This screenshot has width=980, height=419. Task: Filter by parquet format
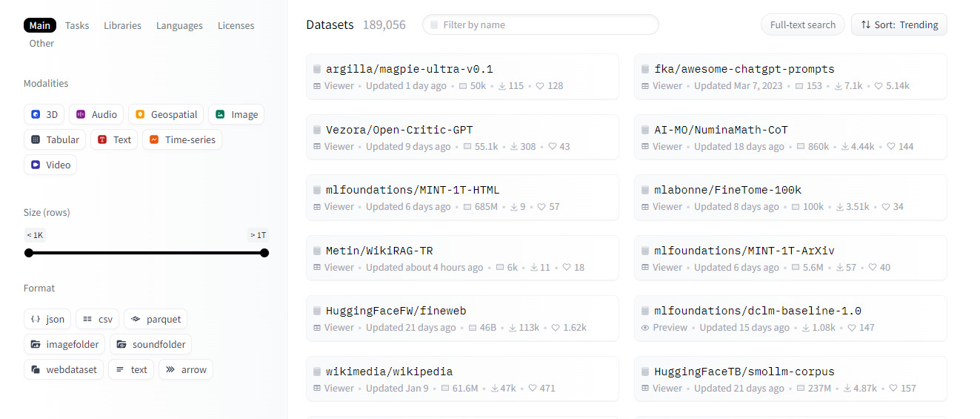coord(156,319)
